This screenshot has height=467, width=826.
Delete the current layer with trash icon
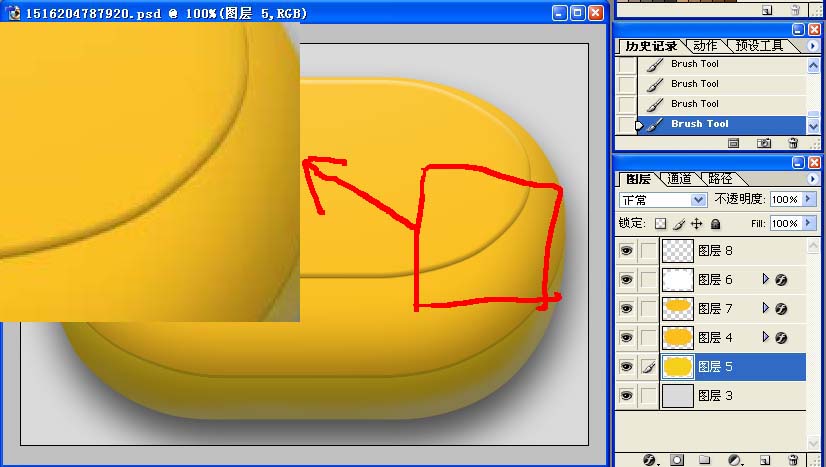[x=793, y=460]
